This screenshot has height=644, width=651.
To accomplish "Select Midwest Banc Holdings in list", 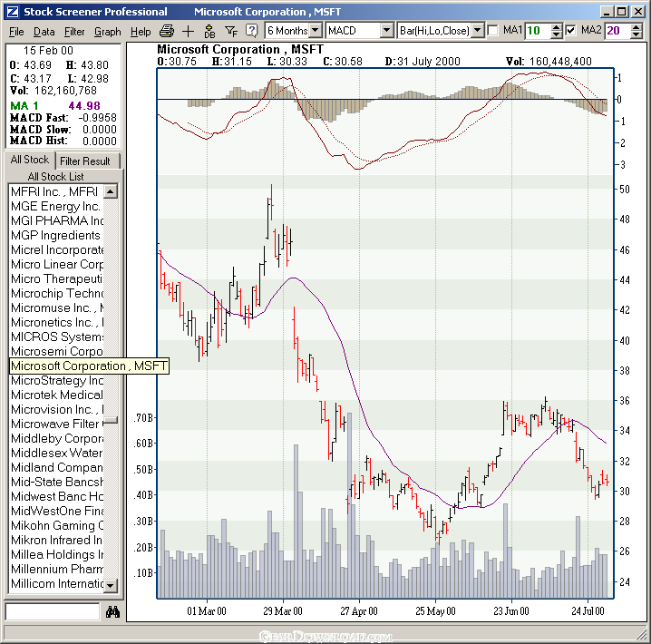I will 56,496.
